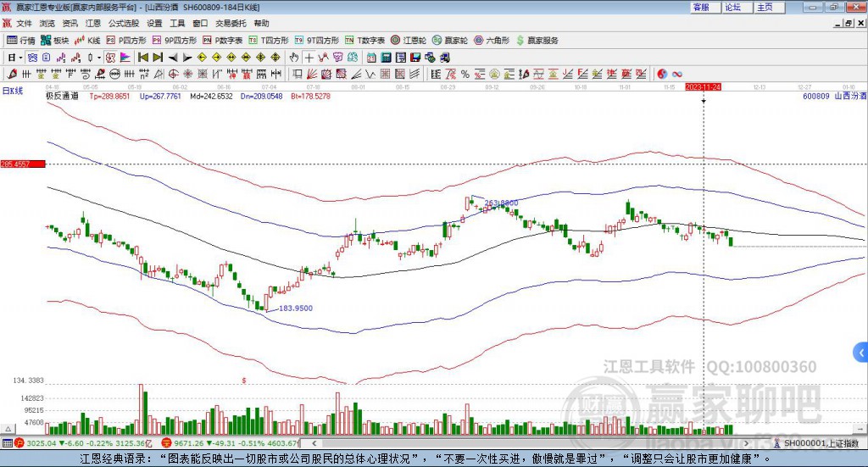868x467 pixels.
Task: Open the calculator icon
Action: [x=387, y=58]
